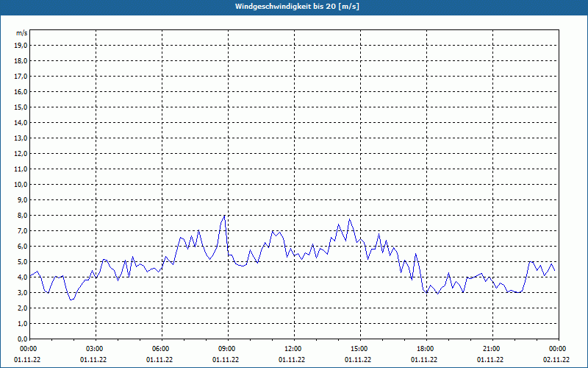Pick the "12:00" x-axis time label

[x=293, y=349]
